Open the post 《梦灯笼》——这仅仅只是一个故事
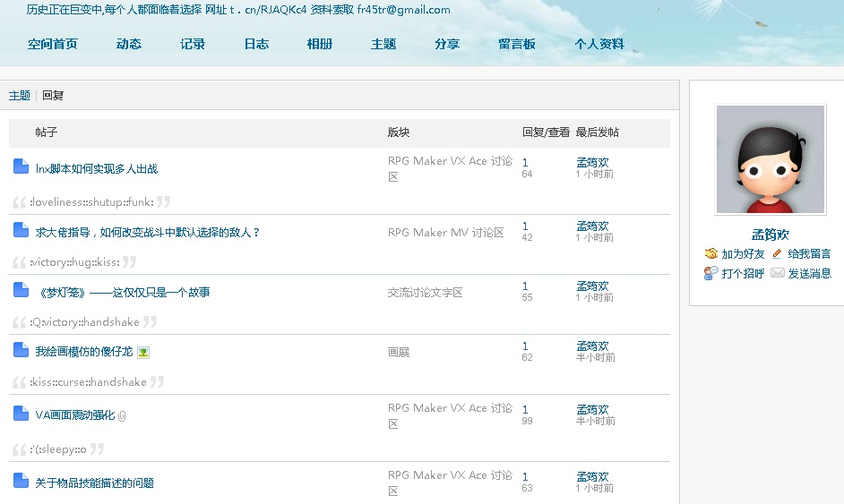 pos(124,292)
